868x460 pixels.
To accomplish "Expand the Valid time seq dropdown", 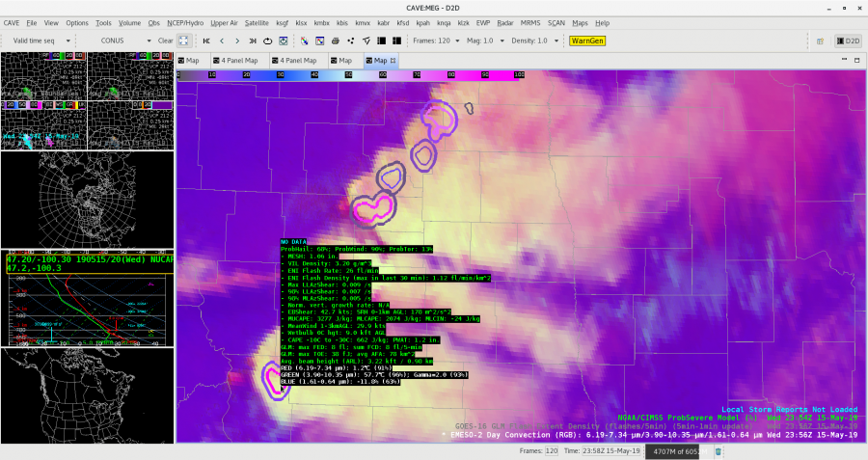I will click(x=42, y=41).
